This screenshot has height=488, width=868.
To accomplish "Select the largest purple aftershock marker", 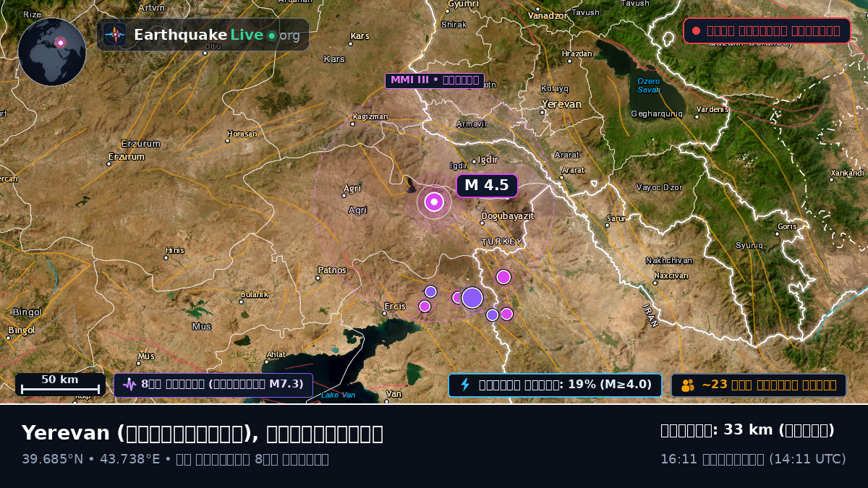I will [x=472, y=297].
